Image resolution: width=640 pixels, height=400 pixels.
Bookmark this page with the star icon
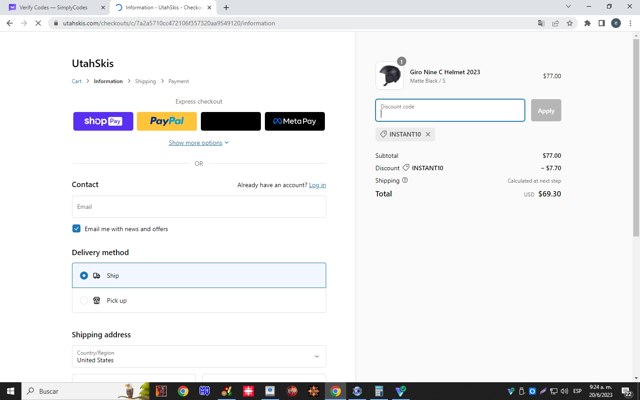570,23
